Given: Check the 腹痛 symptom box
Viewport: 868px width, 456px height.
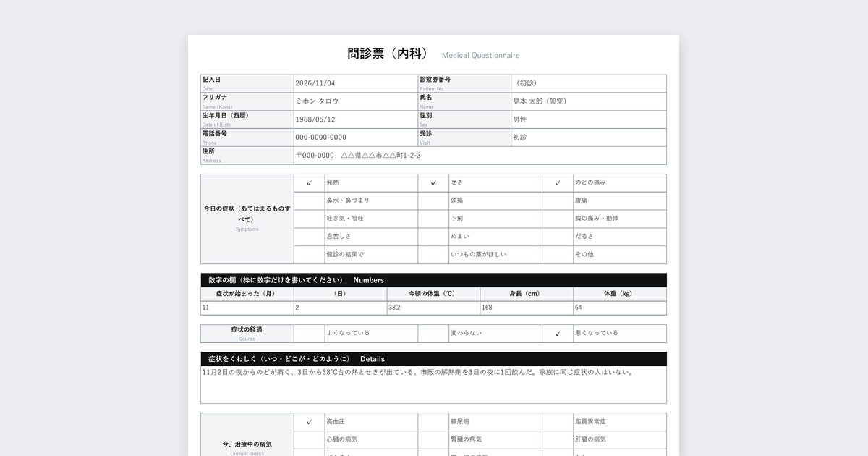Looking at the screenshot, I should (x=558, y=201).
